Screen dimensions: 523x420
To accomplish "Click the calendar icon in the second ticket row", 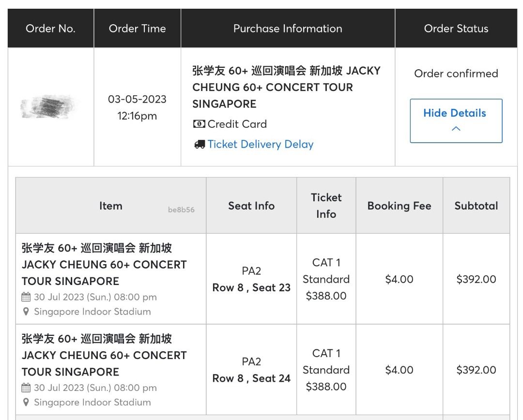I will click(x=26, y=388).
